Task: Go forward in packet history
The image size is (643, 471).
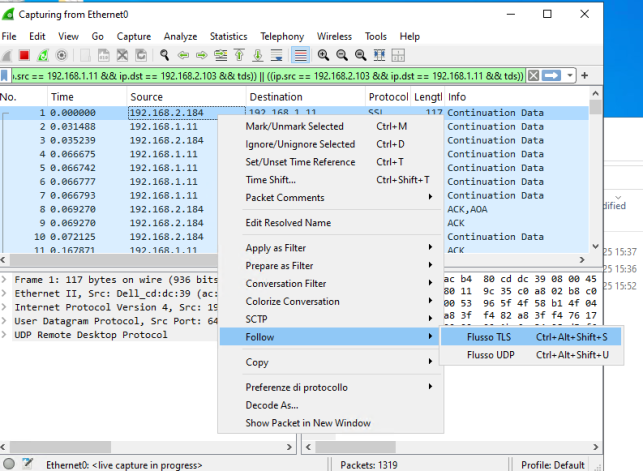Action: click(201, 55)
